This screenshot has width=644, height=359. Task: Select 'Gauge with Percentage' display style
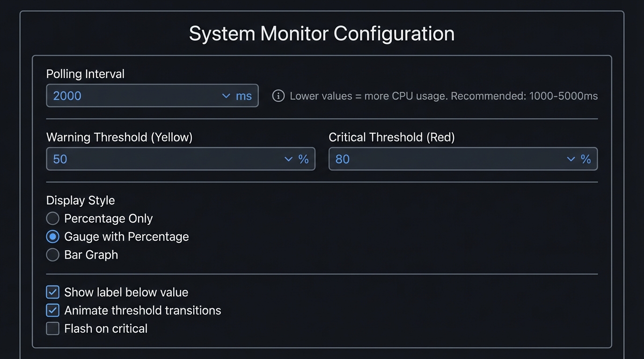[x=52, y=237]
